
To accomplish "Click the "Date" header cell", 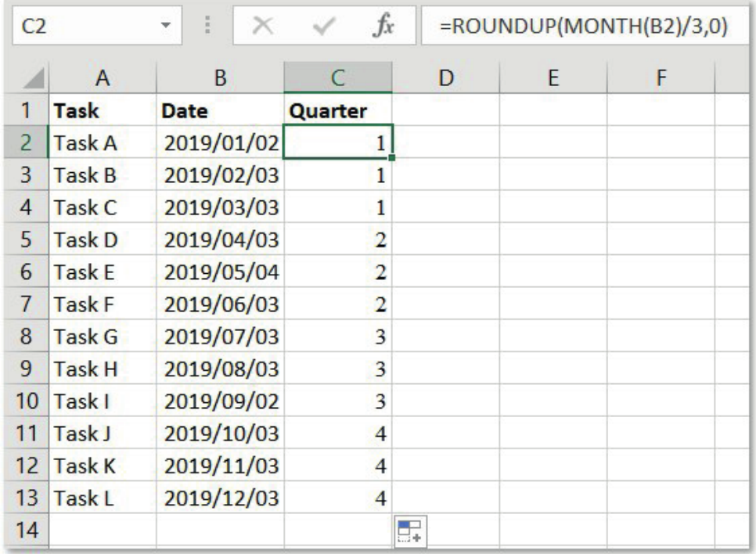I will (x=221, y=110).
